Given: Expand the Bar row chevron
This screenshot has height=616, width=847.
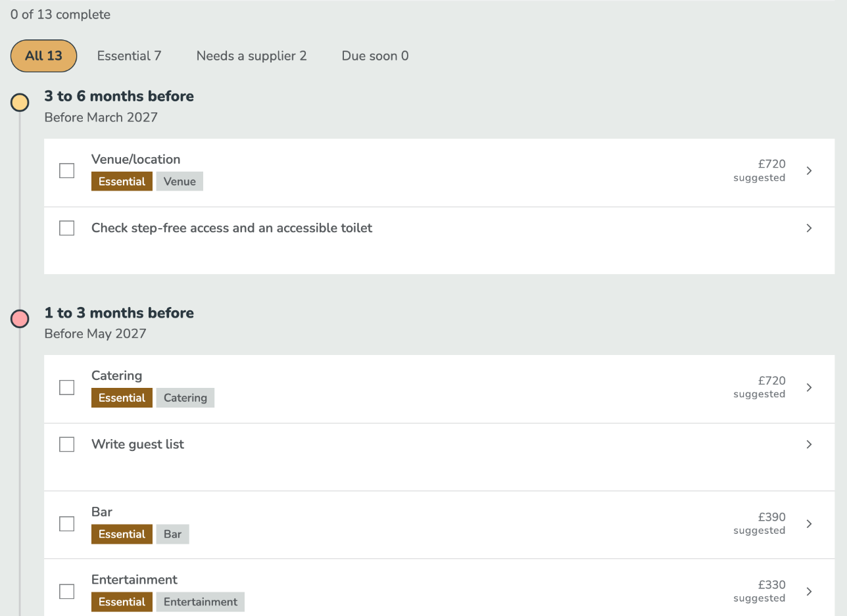Looking at the screenshot, I should click(809, 524).
